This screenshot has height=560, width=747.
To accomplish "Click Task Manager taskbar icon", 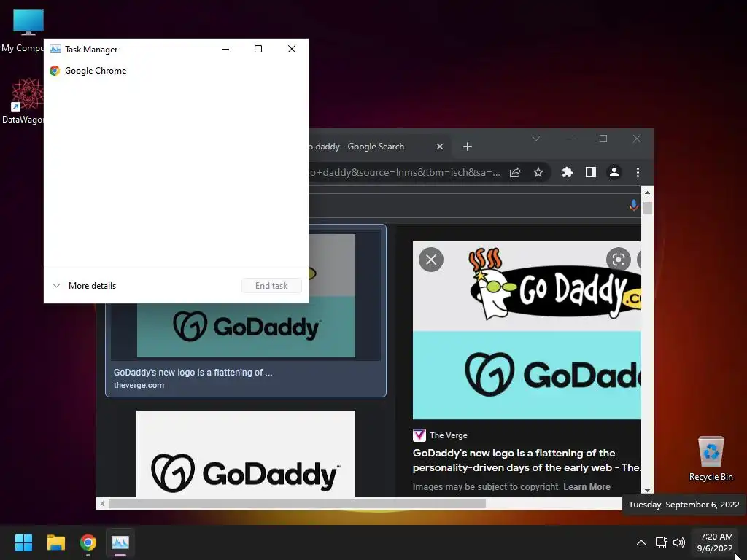I will (120, 542).
